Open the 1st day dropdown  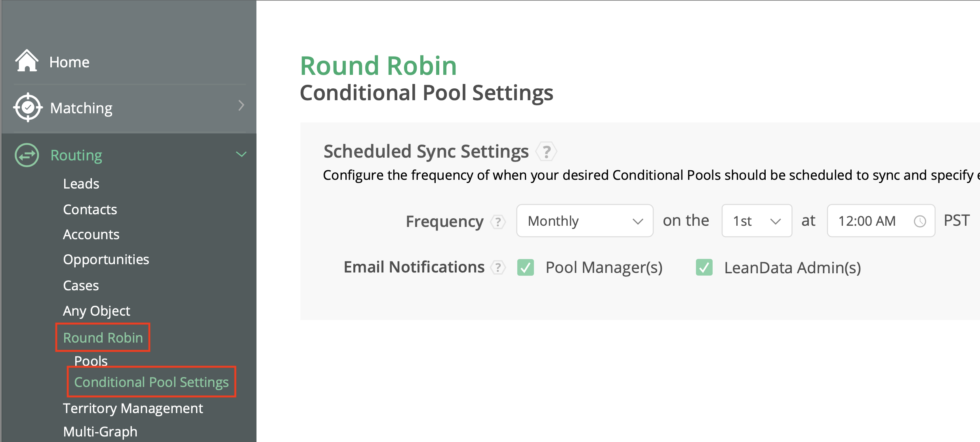point(757,221)
